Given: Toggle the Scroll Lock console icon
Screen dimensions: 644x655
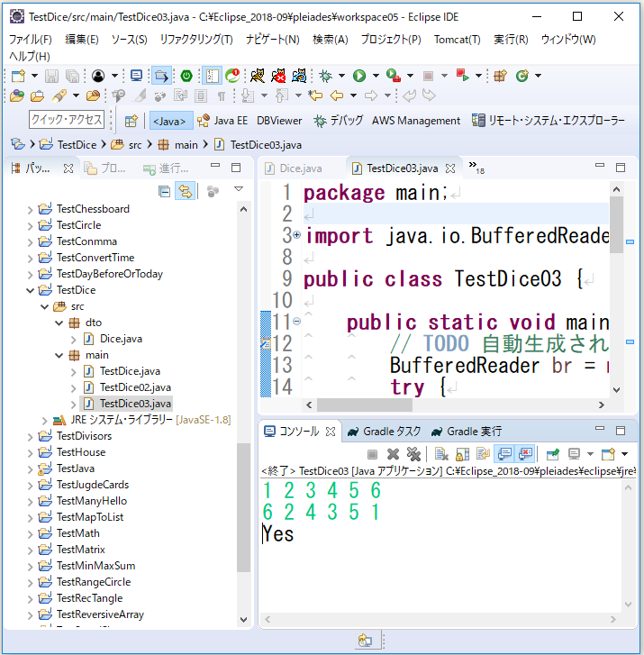Looking at the screenshot, I should (462, 454).
